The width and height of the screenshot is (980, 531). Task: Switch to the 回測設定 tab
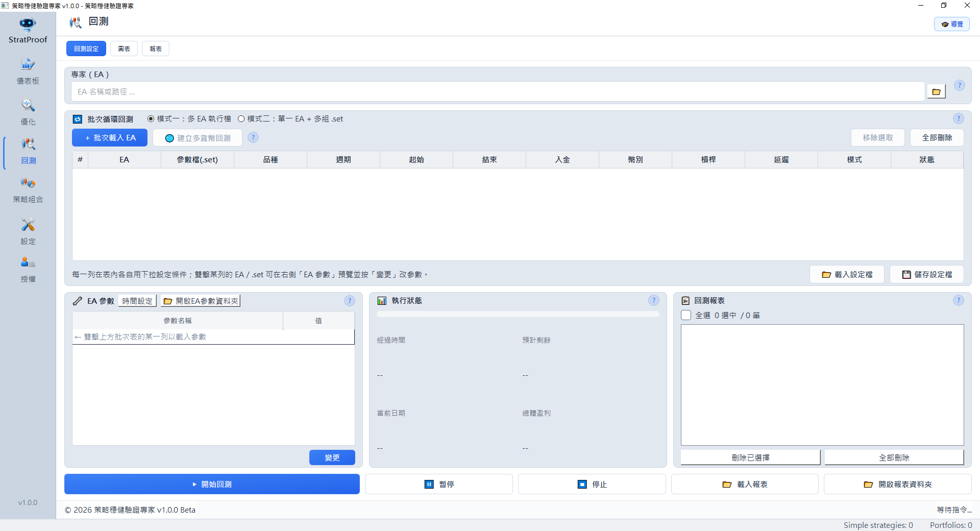(x=86, y=49)
